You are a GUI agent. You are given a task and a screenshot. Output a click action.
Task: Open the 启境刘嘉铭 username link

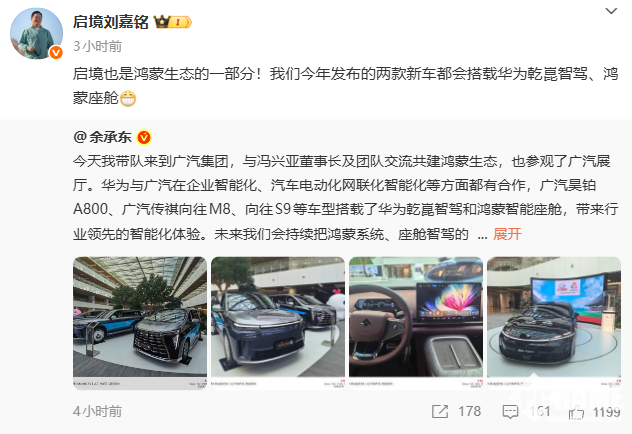pos(111,22)
